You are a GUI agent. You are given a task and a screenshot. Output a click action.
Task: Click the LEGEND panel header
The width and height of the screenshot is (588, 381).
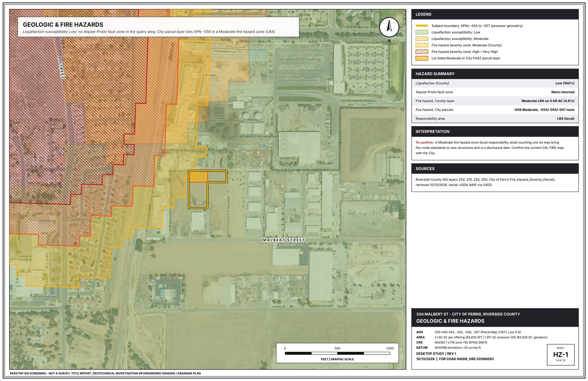coord(495,14)
